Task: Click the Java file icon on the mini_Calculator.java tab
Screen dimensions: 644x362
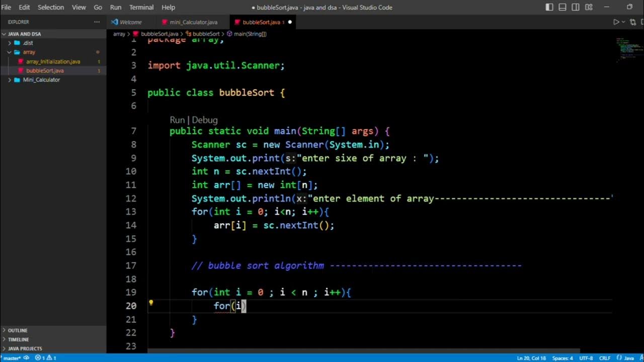Action: 165,22
